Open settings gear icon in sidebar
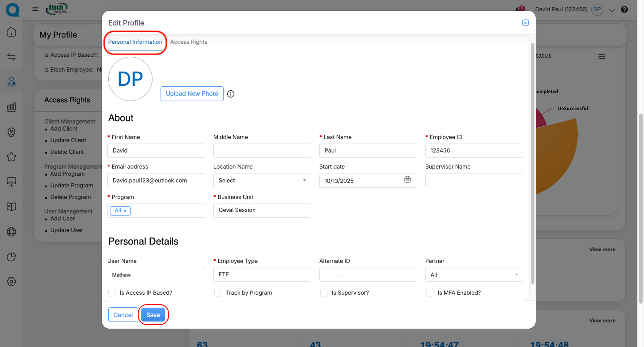644x347 pixels. pos(12,281)
